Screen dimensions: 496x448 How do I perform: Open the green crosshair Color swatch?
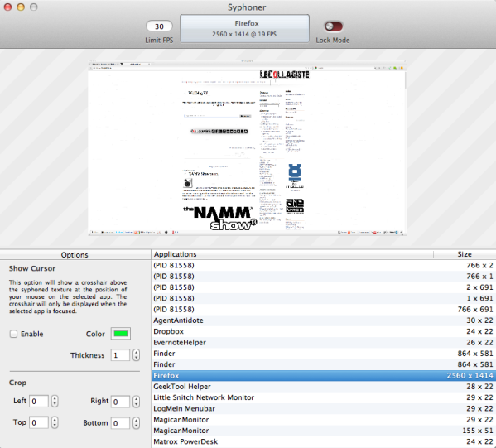(121, 334)
